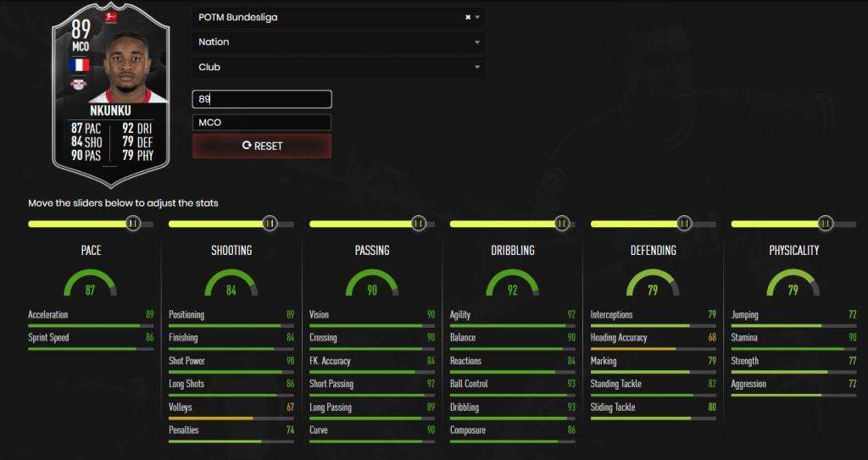Click the Dribbling slider handle
This screenshot has height=460, width=868.
562,223
